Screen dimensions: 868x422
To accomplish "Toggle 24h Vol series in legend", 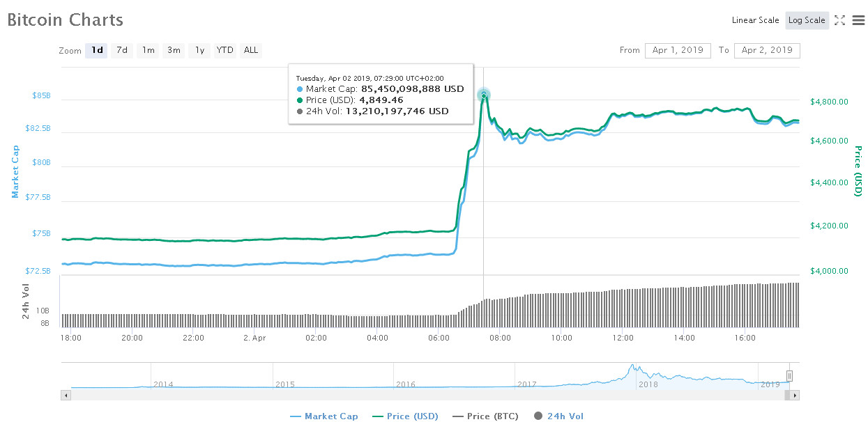I will point(558,416).
